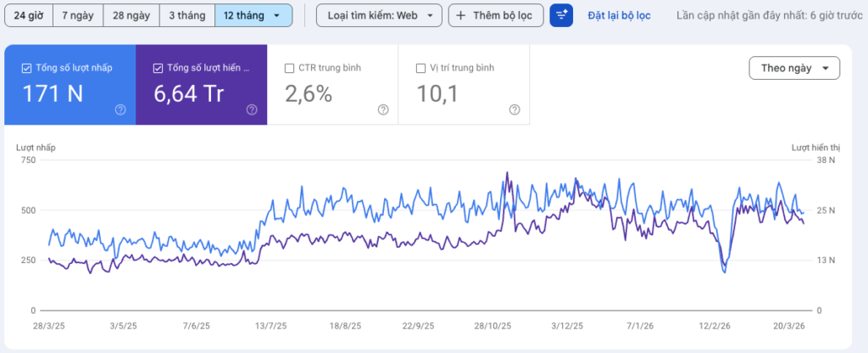Uncheck the Tổng số lượt hiển thị checkbox
Screen dimensions: 868x353
coord(159,68)
